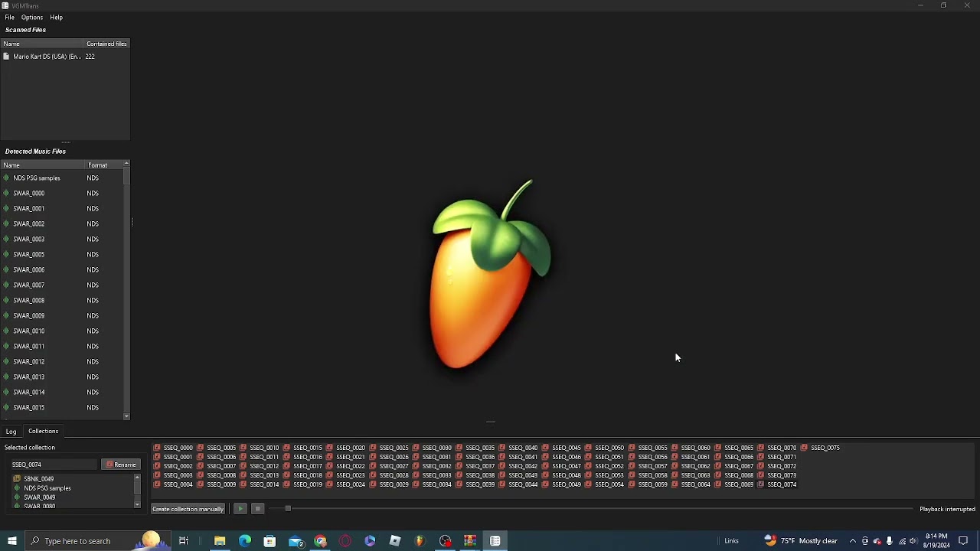980x551 pixels.
Task: Select the SSEQ_0062 collection
Action: 691,466
